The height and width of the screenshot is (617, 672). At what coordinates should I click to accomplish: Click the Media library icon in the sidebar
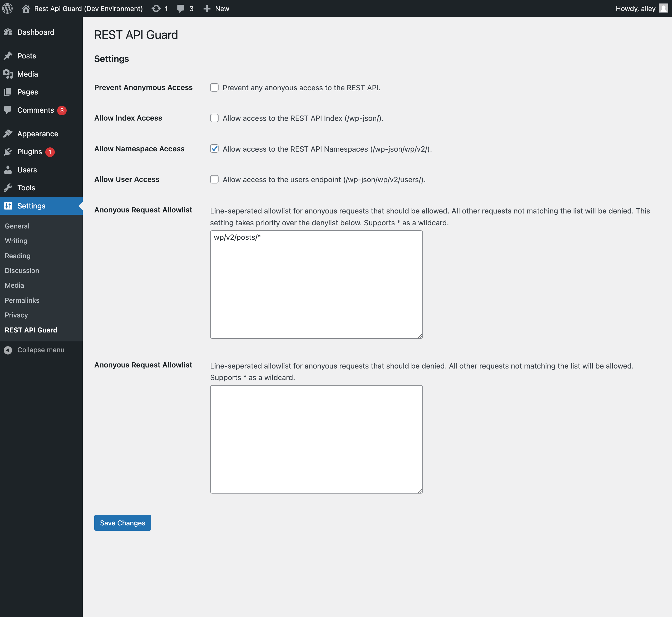(x=8, y=74)
